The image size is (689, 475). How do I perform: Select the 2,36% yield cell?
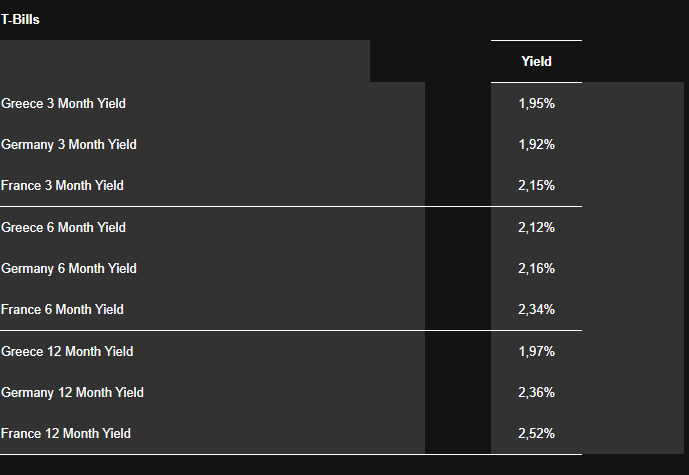click(x=536, y=393)
